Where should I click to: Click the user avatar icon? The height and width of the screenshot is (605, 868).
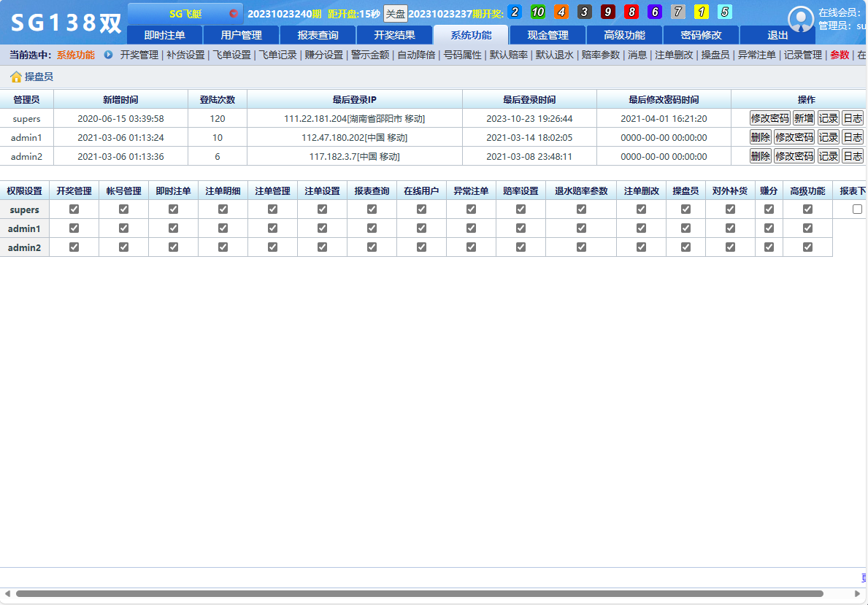point(800,20)
